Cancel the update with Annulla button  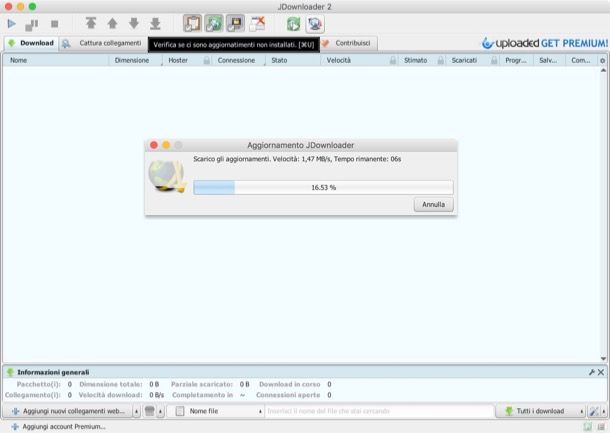coord(433,204)
